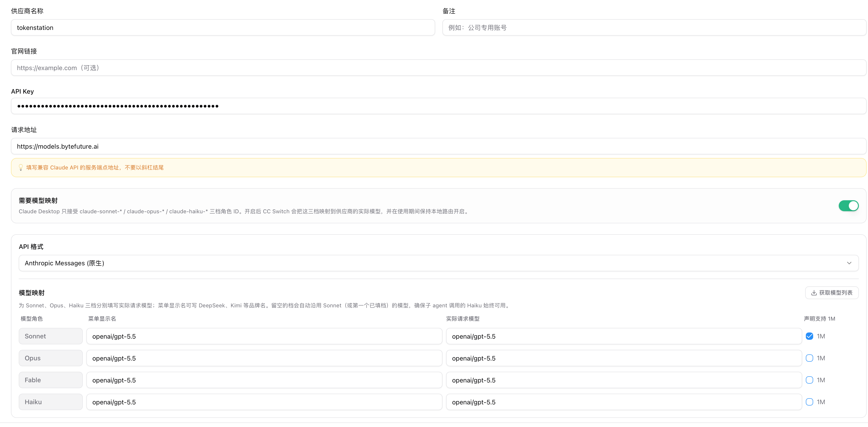
Task: Click the 供应商名称 label
Action: 27,11
